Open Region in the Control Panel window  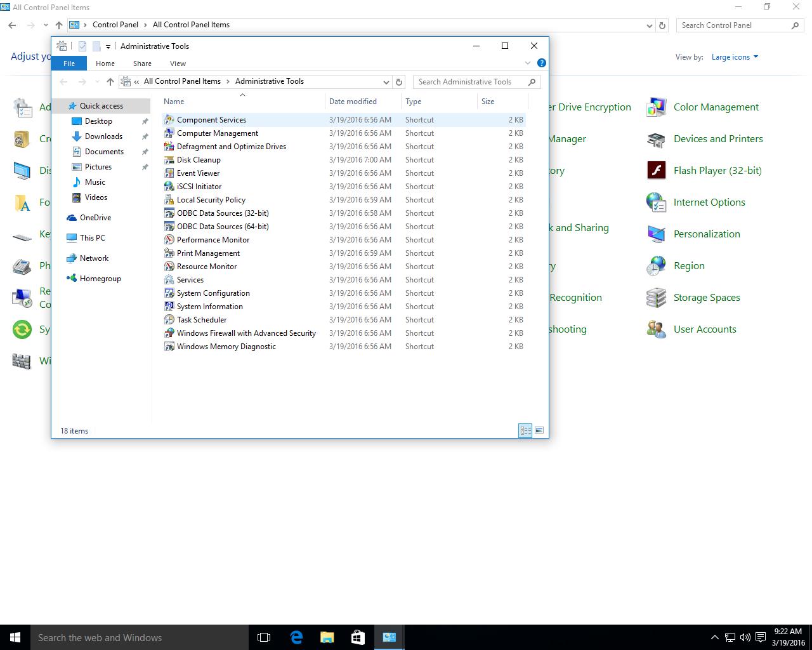tap(689, 266)
